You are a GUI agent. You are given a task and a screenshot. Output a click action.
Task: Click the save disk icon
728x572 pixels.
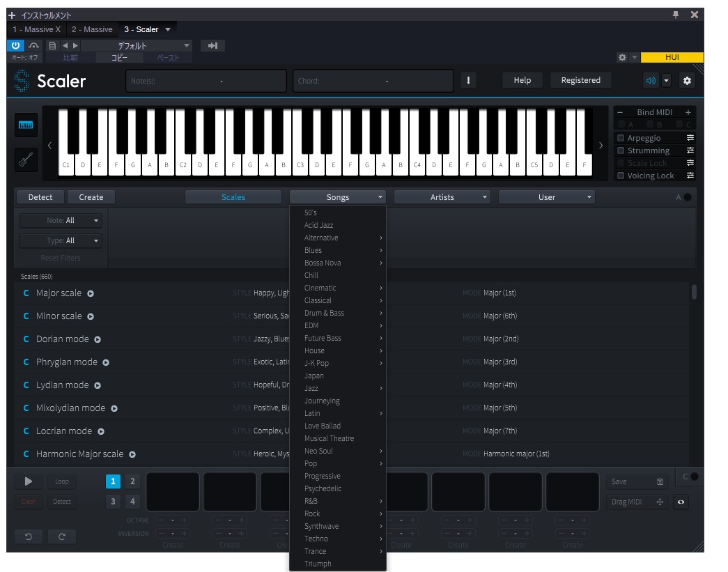(660, 482)
